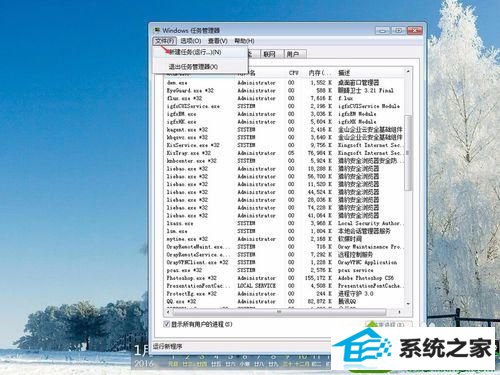Click the 软媒时间 description cell

[350, 239]
